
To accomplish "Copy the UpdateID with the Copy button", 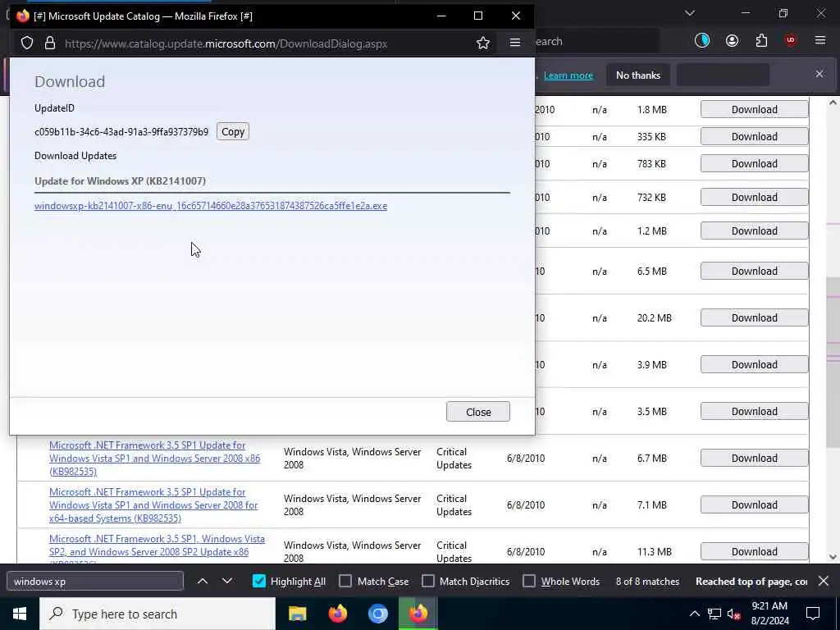I will [x=232, y=132].
